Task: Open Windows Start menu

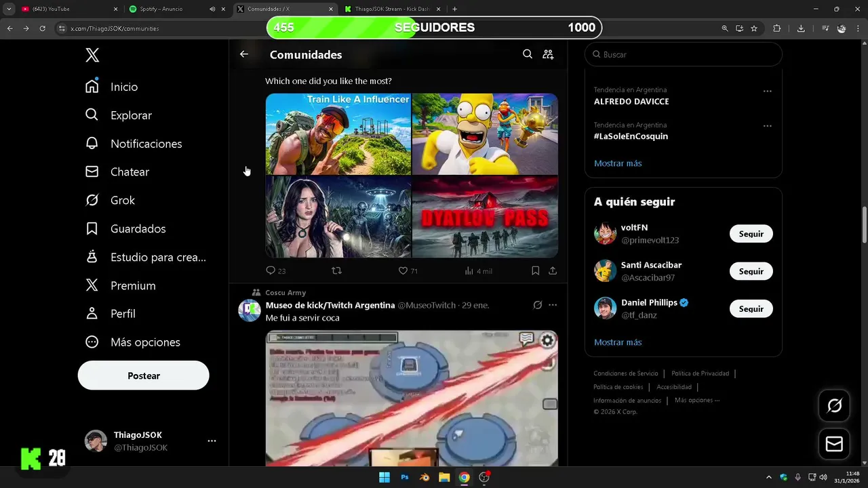Action: pos(384,477)
